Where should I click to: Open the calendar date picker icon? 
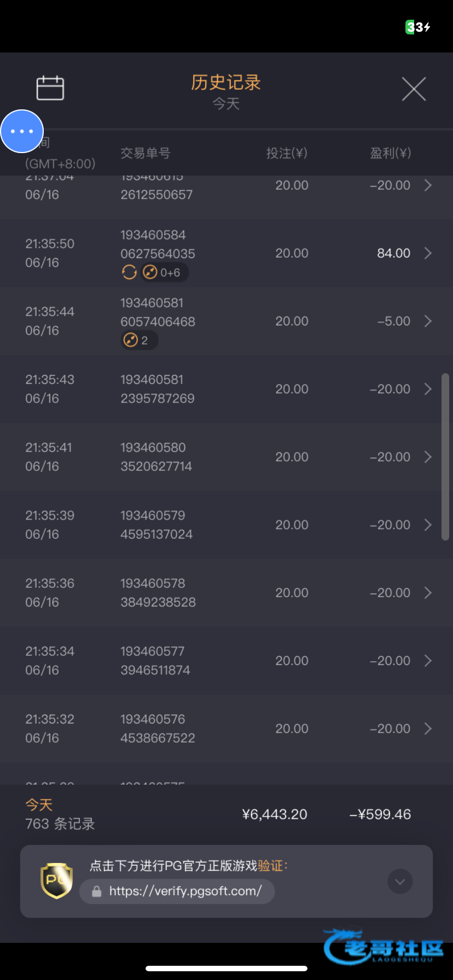(50, 88)
